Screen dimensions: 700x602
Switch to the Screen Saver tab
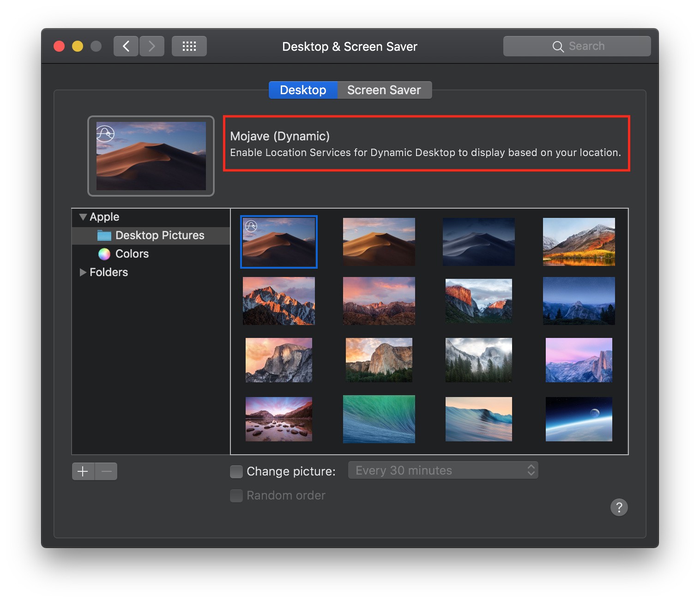pos(384,90)
